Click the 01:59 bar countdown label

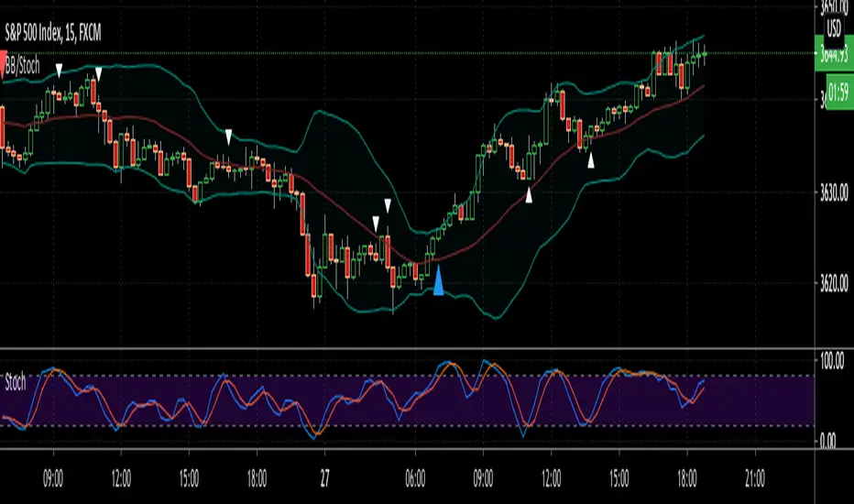pos(839,92)
